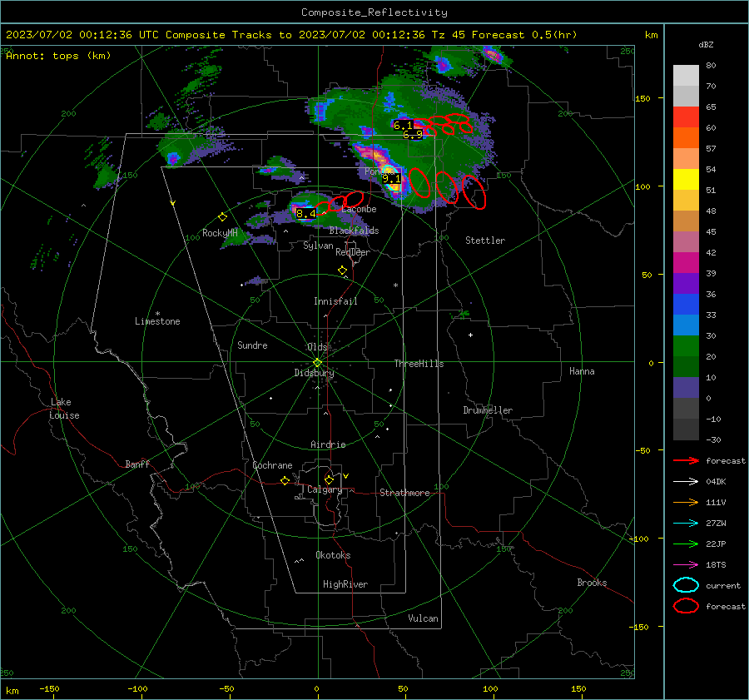Click the Limestone label
This screenshot has width=749, height=700.
157,321
